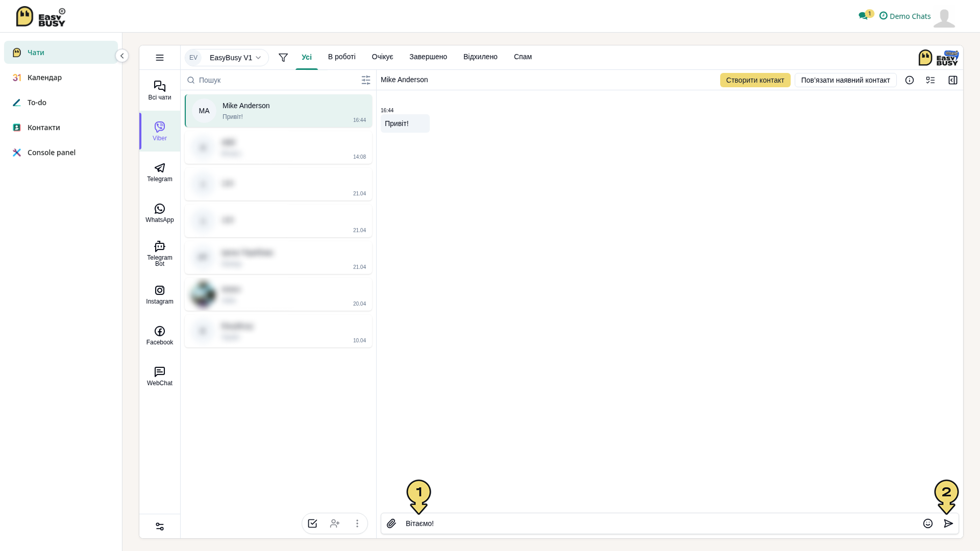Open the checklist tasks icon in chat header
980x551 pixels.
click(930, 80)
